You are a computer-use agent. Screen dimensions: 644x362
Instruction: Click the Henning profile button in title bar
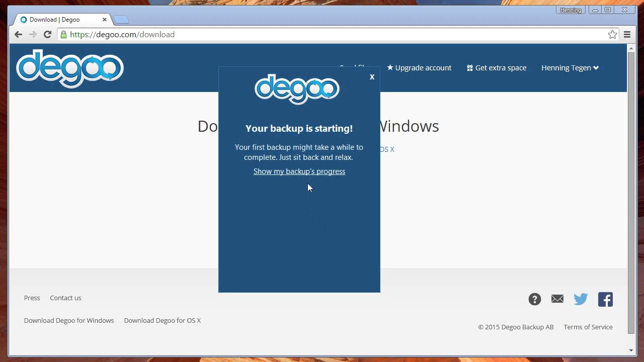571,10
